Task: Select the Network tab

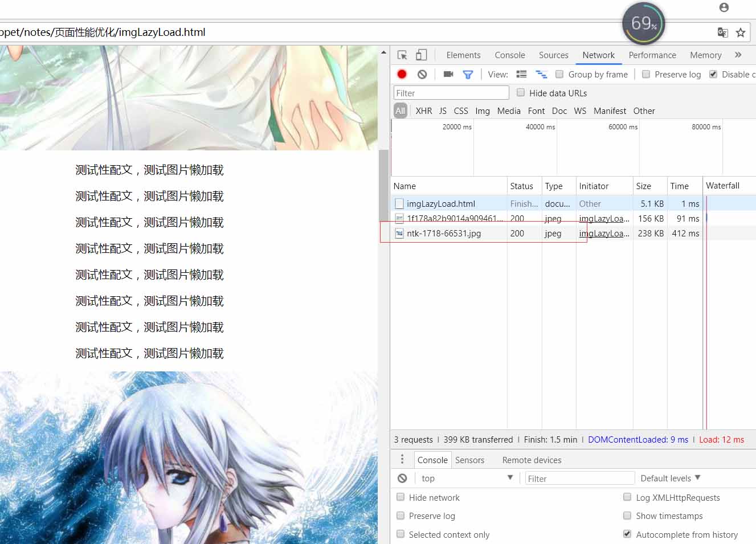Action: point(599,55)
